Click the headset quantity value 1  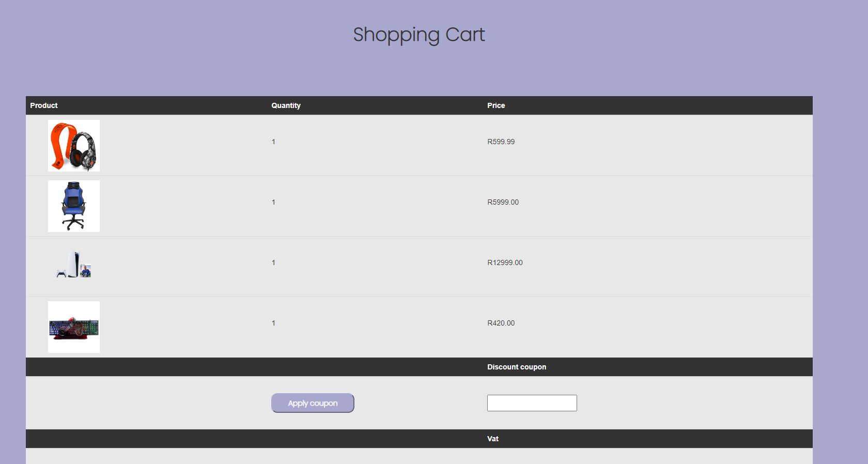(x=273, y=142)
